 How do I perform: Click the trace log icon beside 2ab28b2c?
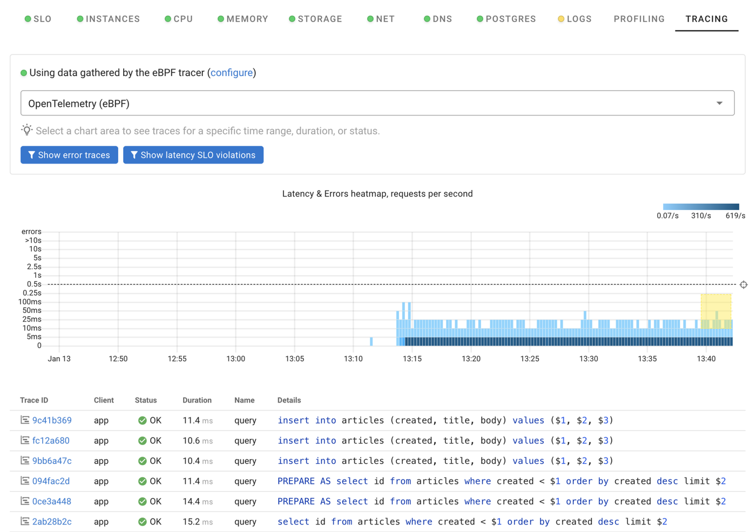pos(25,522)
